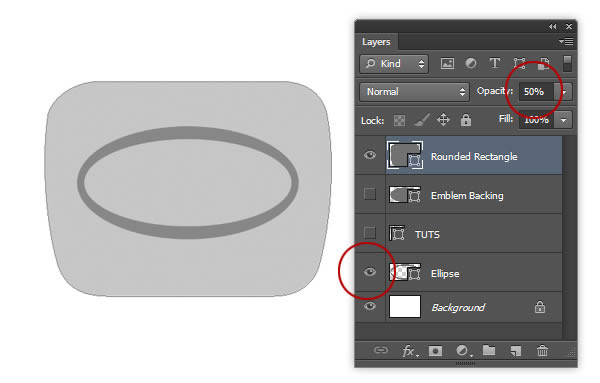Hide the Background layer
The height and width of the screenshot is (383, 600).
tap(370, 306)
